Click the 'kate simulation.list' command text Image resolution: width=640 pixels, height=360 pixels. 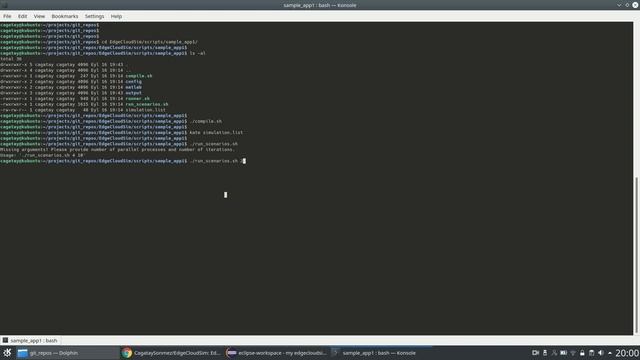[216, 133]
